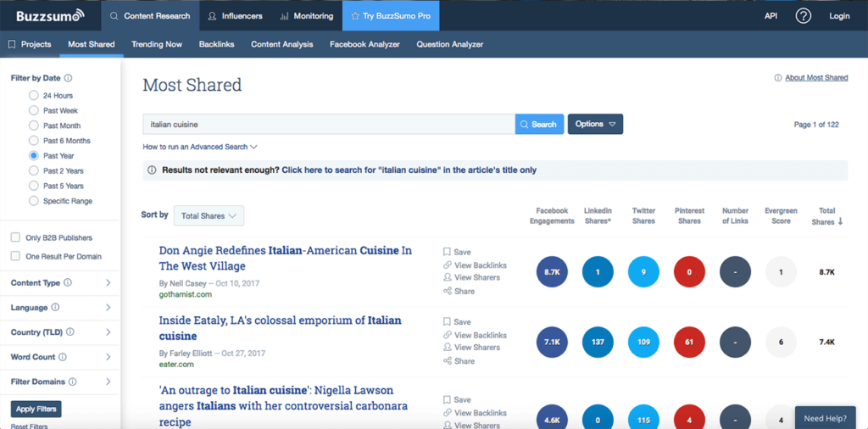Click the Facebook Engagements 8.7K circle
The image size is (868, 429).
coord(552,272)
